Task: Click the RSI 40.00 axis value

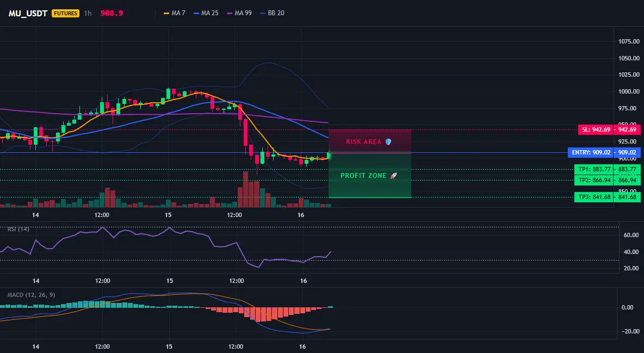Action: click(x=631, y=252)
